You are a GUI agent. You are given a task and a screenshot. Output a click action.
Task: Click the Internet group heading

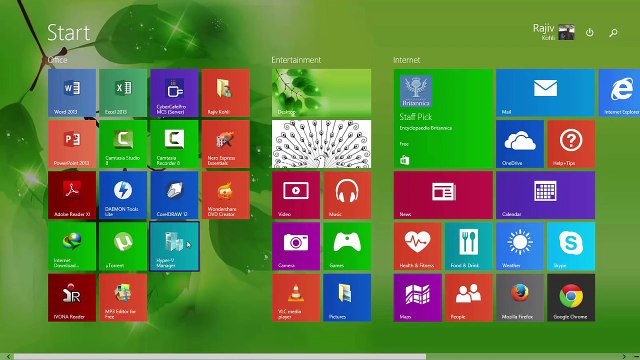(407, 60)
